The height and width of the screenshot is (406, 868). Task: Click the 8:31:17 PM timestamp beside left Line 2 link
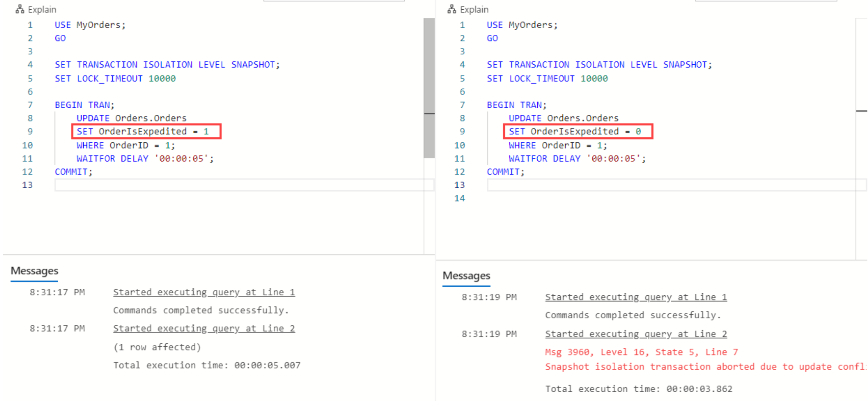(57, 328)
